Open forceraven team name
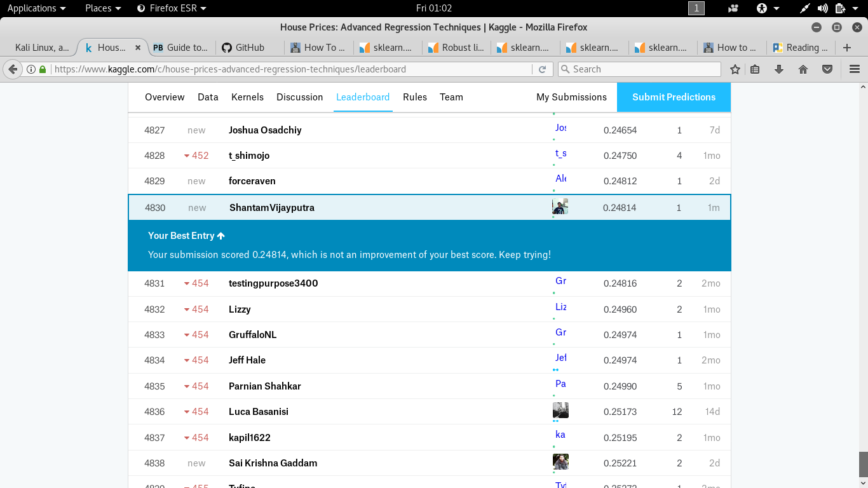Screen dimensions: 868x488 pos(252,181)
